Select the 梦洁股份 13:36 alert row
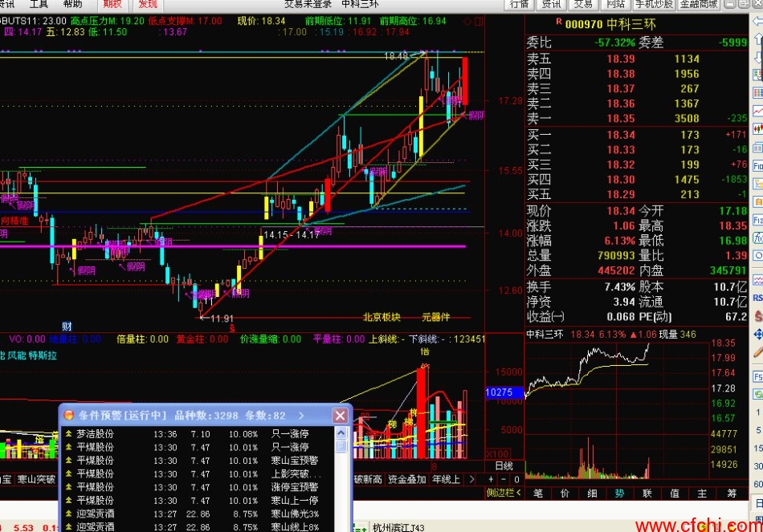 click(198, 433)
